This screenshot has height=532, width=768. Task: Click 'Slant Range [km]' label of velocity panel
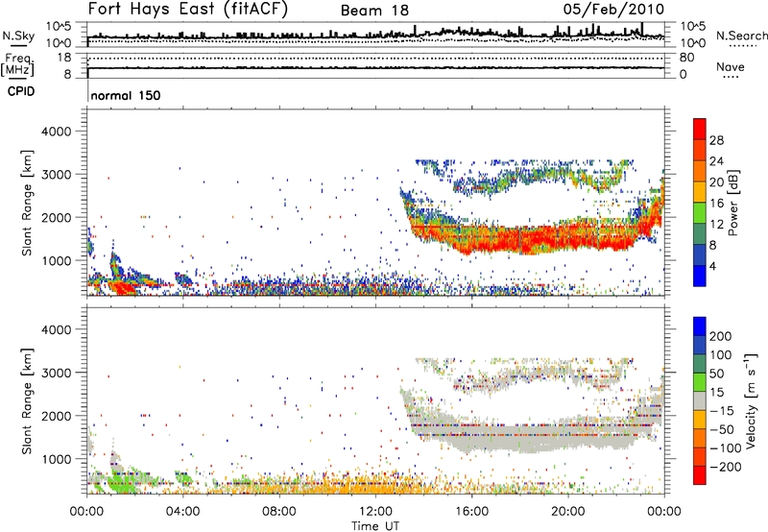pyautogui.click(x=27, y=400)
